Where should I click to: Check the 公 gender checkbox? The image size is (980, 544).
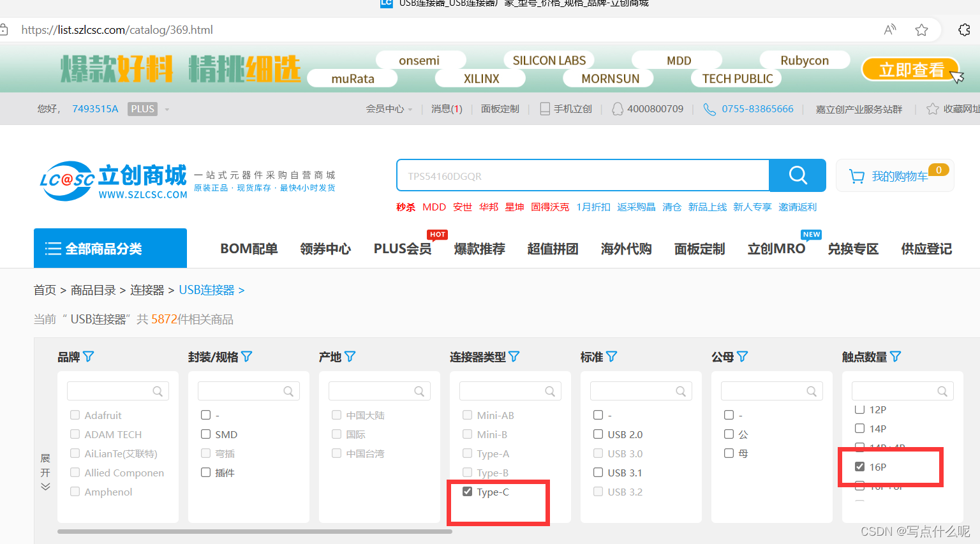pos(729,434)
